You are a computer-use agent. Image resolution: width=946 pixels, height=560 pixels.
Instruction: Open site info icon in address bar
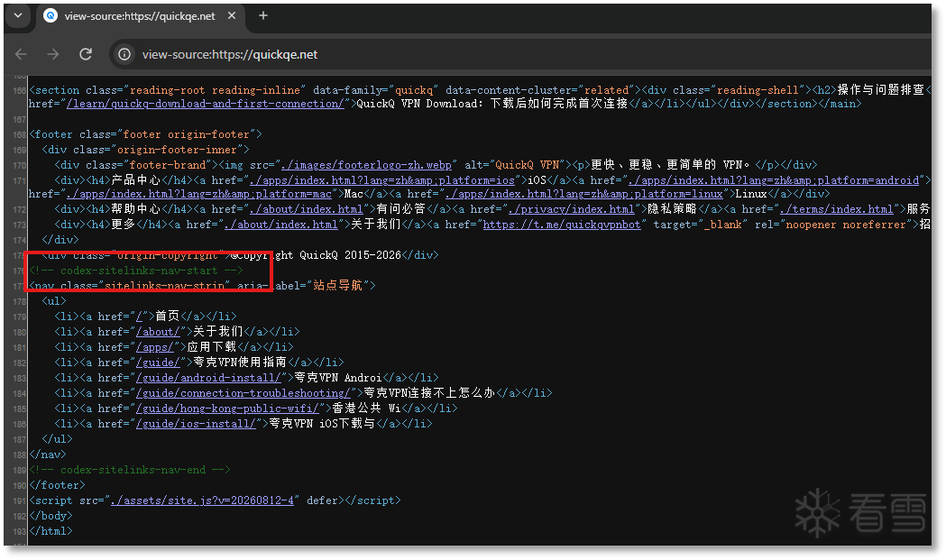[x=124, y=54]
